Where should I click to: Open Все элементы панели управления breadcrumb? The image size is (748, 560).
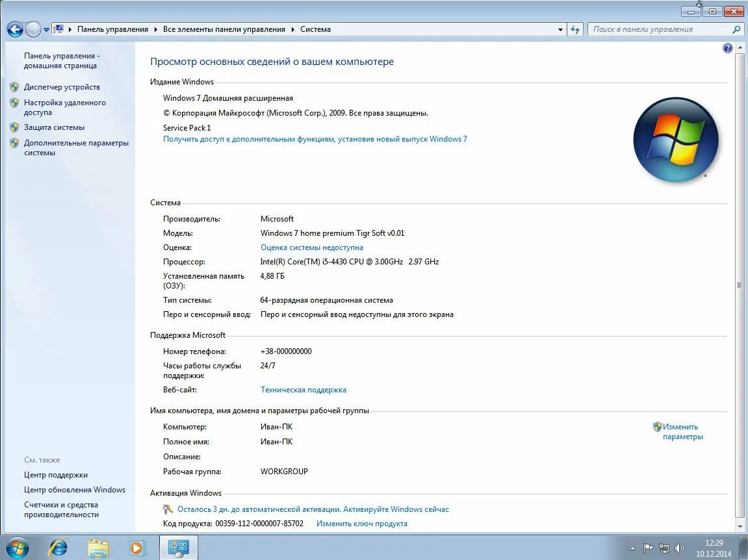tap(224, 29)
